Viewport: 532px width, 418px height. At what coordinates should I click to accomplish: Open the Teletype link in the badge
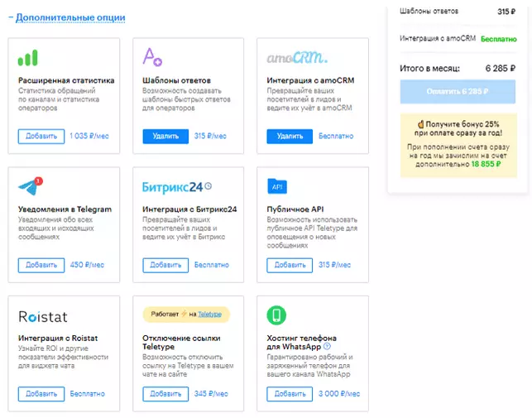click(209, 315)
